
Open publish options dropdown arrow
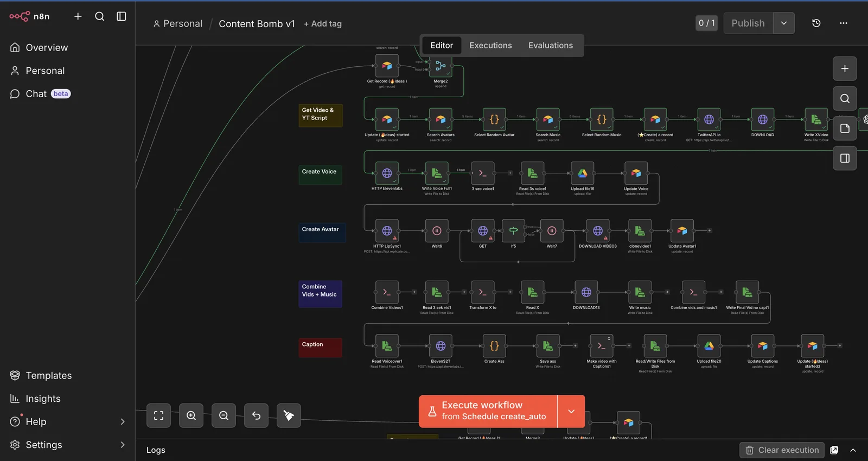tap(784, 23)
